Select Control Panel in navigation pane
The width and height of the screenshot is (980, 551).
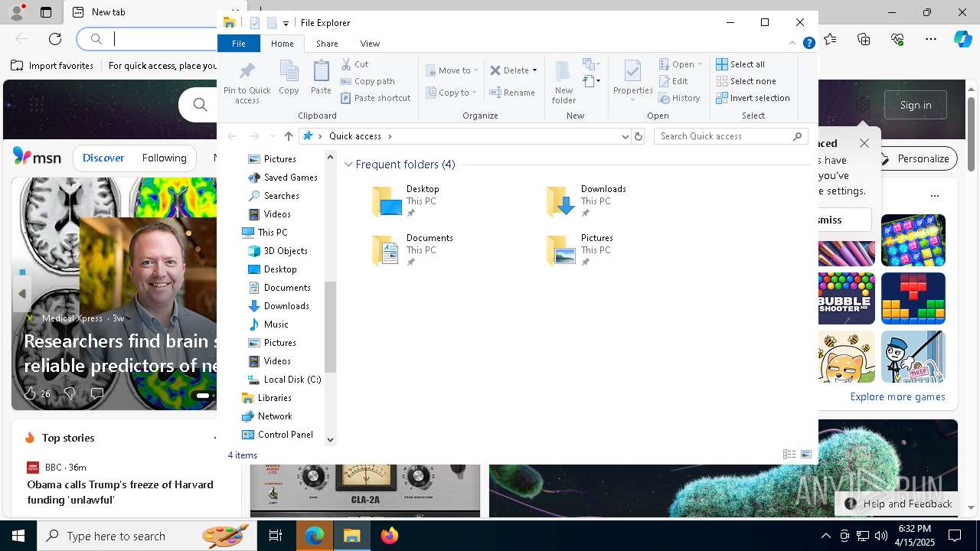[x=277, y=435]
